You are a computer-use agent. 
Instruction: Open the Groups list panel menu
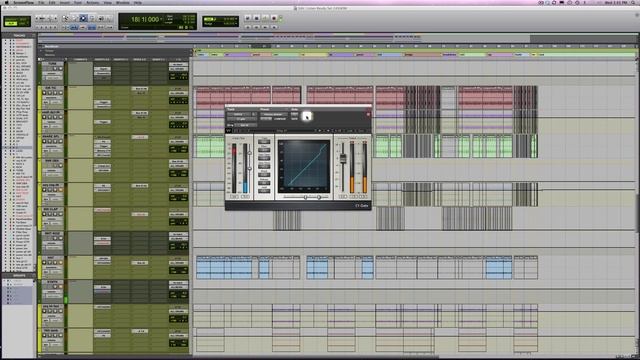[x=34, y=276]
